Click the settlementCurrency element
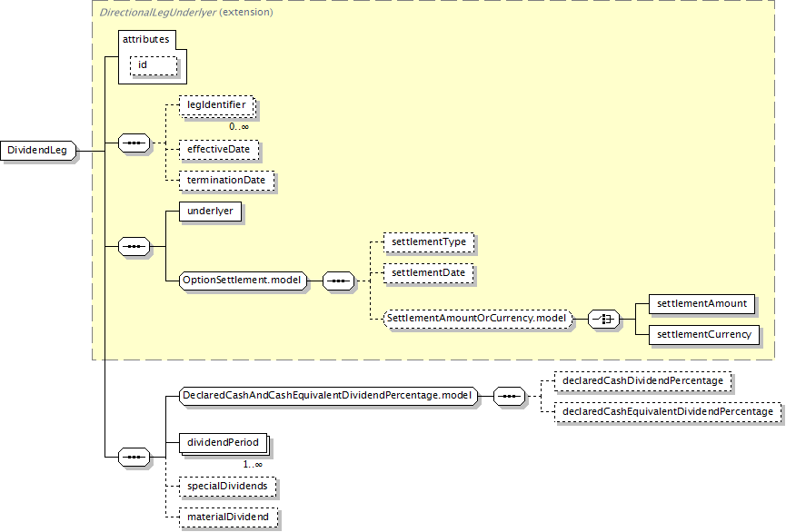 coord(704,334)
